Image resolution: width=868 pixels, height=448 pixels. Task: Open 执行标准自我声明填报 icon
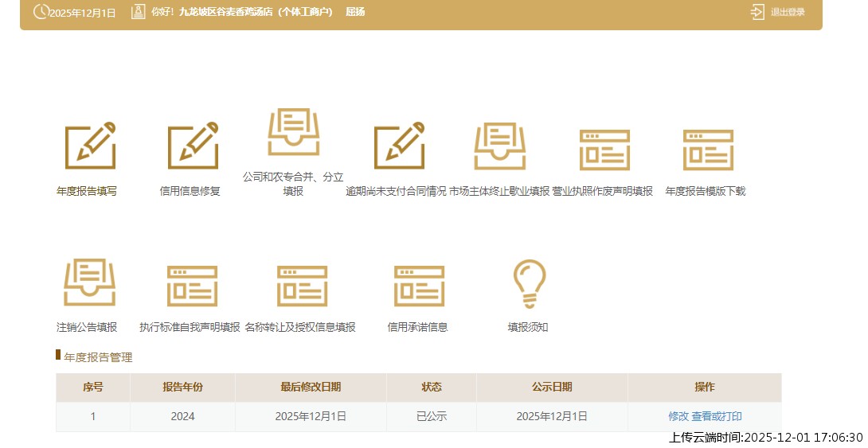click(x=191, y=286)
